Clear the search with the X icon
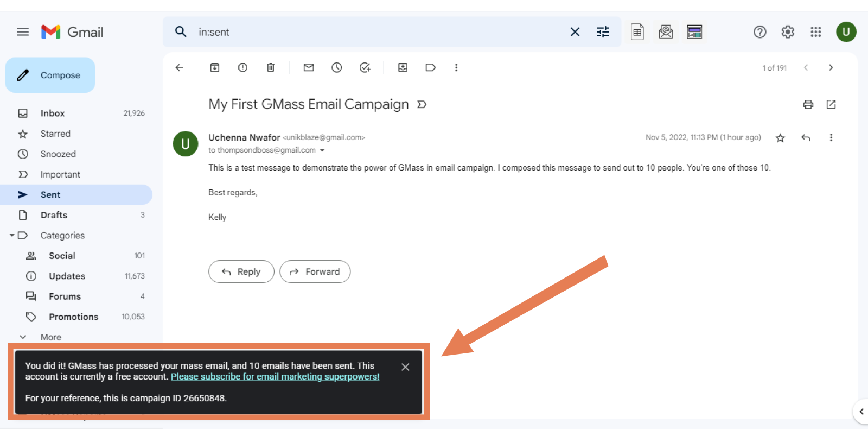Viewport: 868px width, 442px height. click(575, 32)
